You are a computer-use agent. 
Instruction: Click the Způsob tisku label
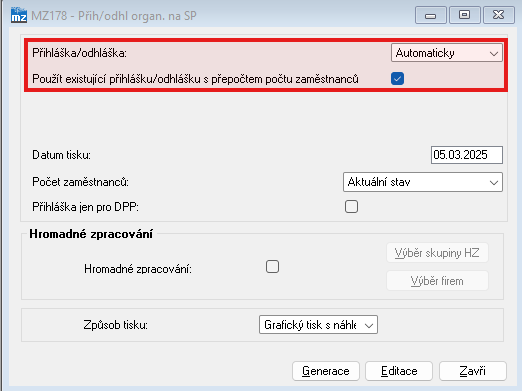pos(115,325)
